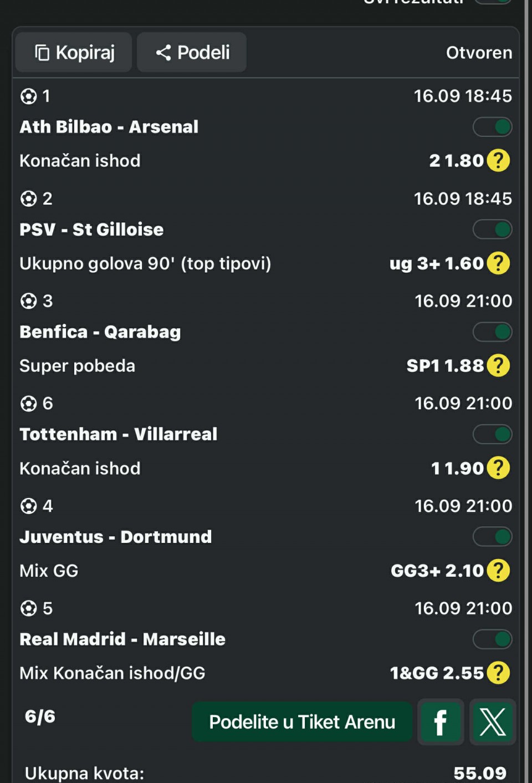Tap question mark beside ug 3+ 1.60
The width and height of the screenshot is (532, 783).
click(x=498, y=263)
